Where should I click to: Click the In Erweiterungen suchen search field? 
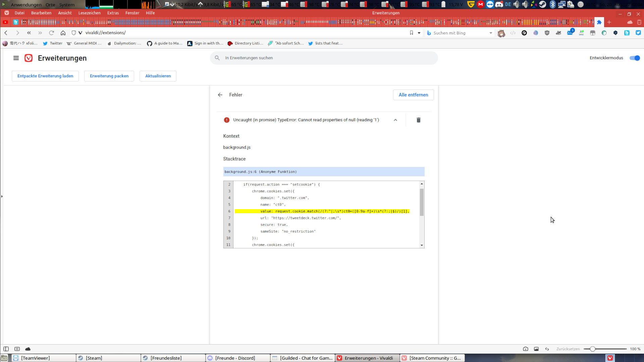[324, 58]
